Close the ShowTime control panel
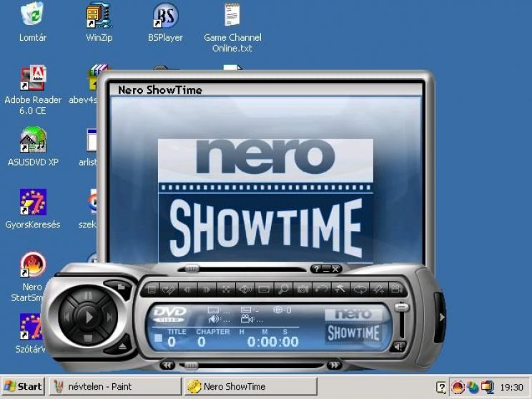Viewport: 532px width, 399px height. [335, 269]
